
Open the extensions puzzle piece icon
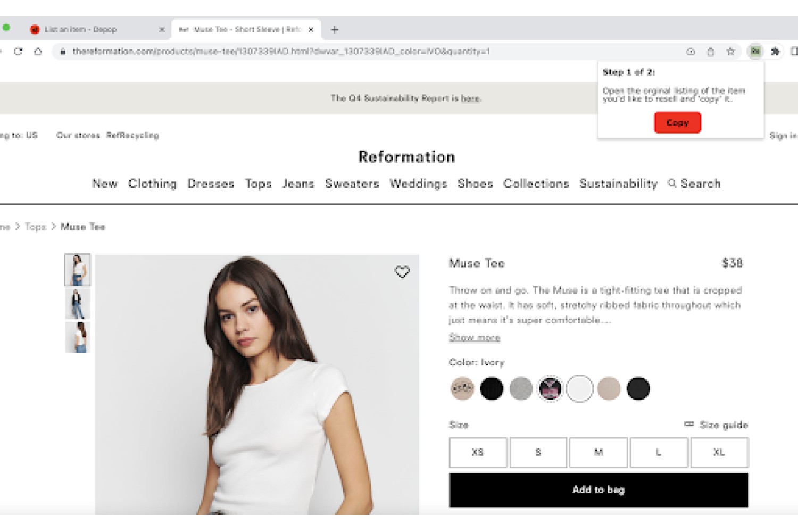tap(775, 52)
